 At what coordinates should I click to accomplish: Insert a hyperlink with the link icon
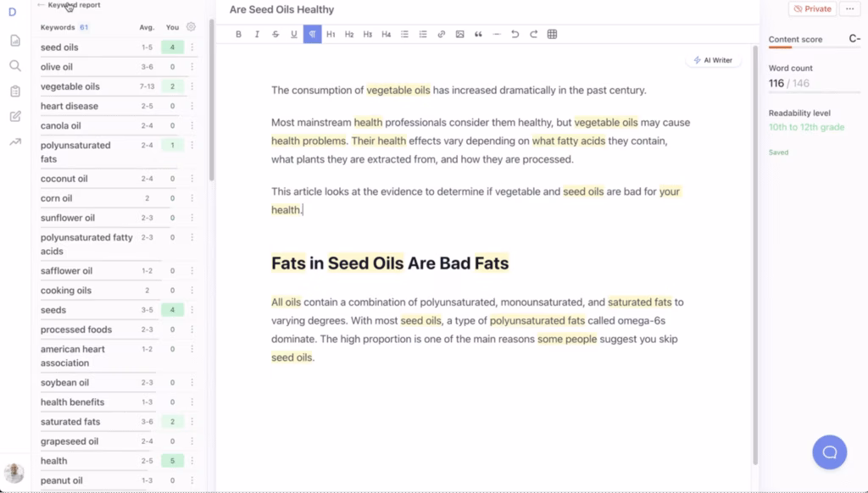pyautogui.click(x=441, y=34)
